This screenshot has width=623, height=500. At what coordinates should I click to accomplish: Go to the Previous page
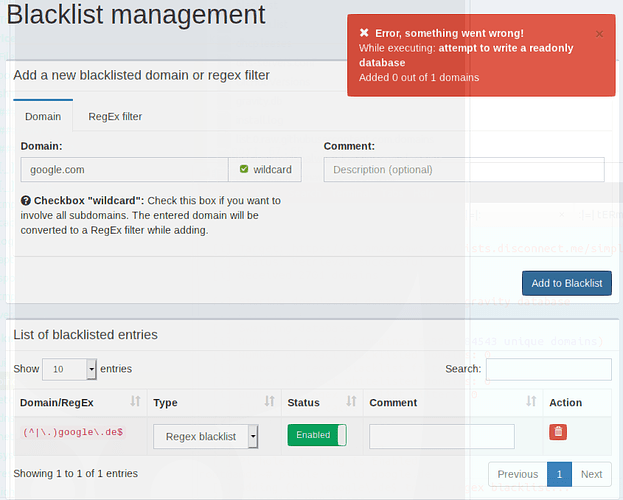coord(518,474)
